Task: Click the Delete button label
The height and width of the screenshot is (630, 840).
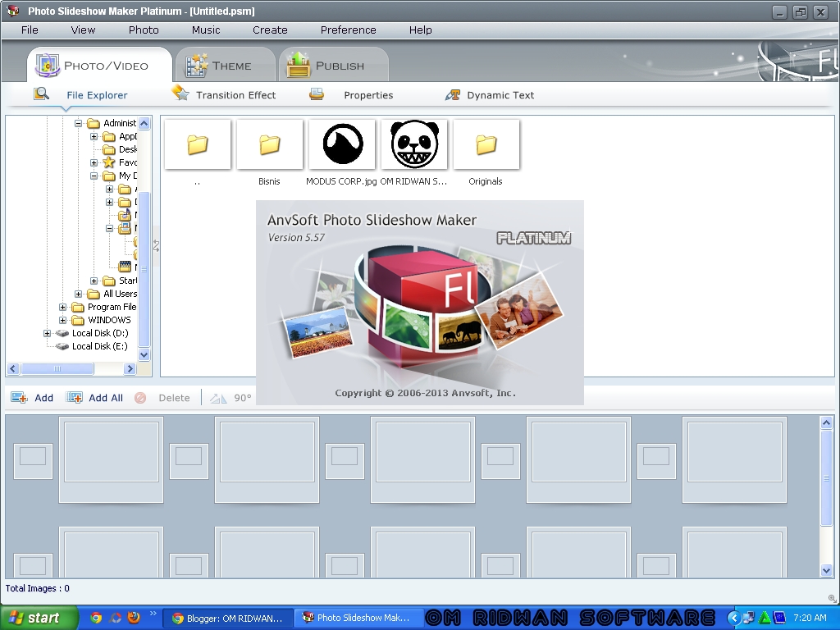Action: pos(174,398)
